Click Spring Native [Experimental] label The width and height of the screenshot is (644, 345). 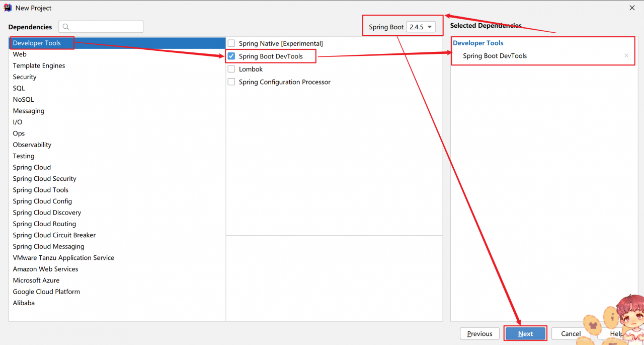pyautogui.click(x=281, y=44)
